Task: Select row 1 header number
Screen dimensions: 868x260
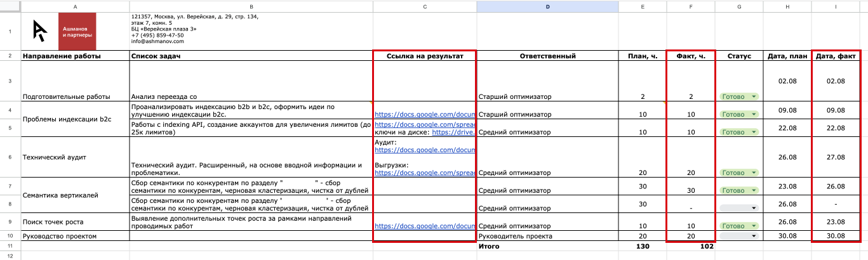Action: tap(10, 30)
